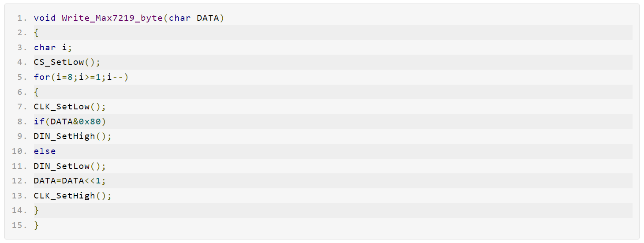Screen dimensions: 644x243
Task: Click the closing brace on line 14
Action: point(36,210)
